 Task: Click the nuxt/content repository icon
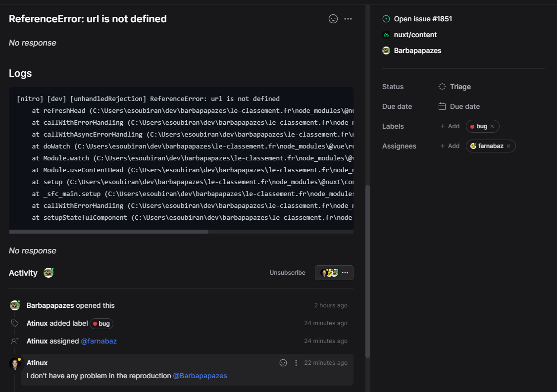(386, 35)
